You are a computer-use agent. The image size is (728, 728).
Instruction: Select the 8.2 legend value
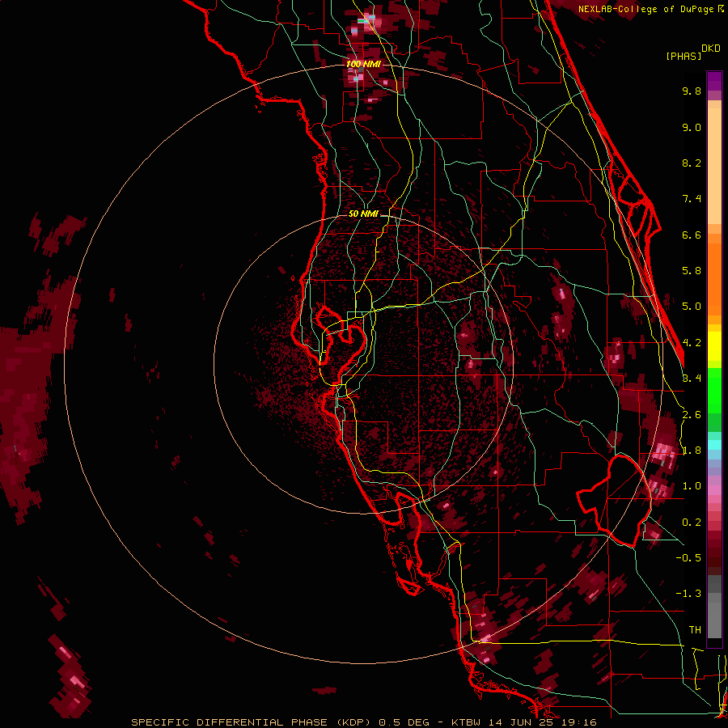pos(692,163)
